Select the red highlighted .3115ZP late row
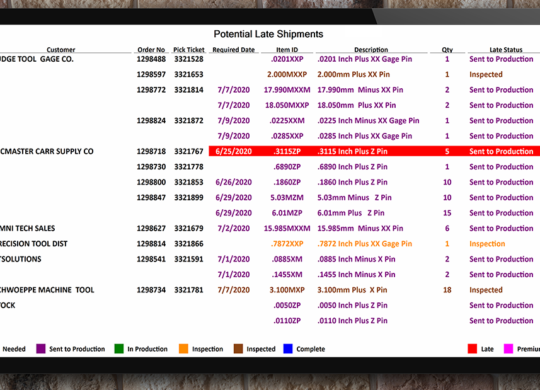540x390 pixels. 374,151
